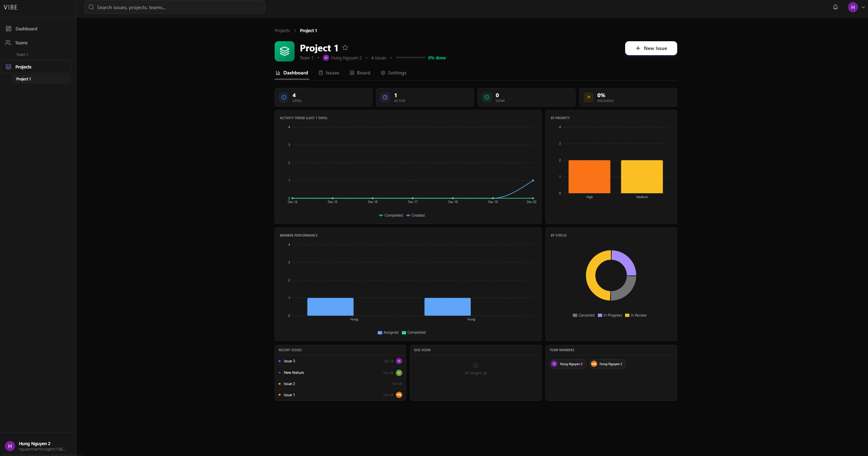Click the Project 1 green layers logo
This screenshot has height=456, width=868.
click(x=284, y=51)
